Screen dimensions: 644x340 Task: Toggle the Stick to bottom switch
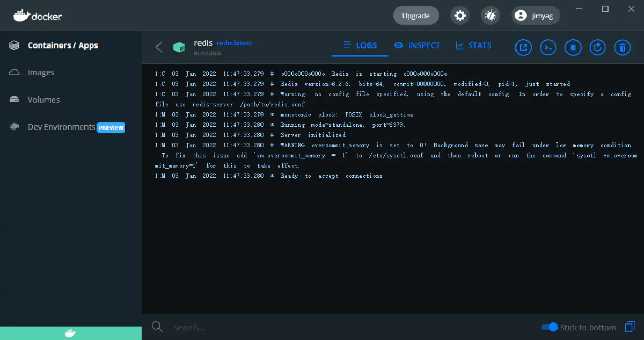tap(550, 327)
